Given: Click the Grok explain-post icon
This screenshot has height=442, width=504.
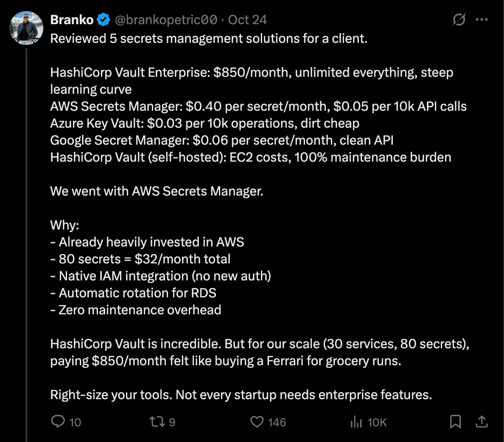Looking at the screenshot, I should 459,20.
